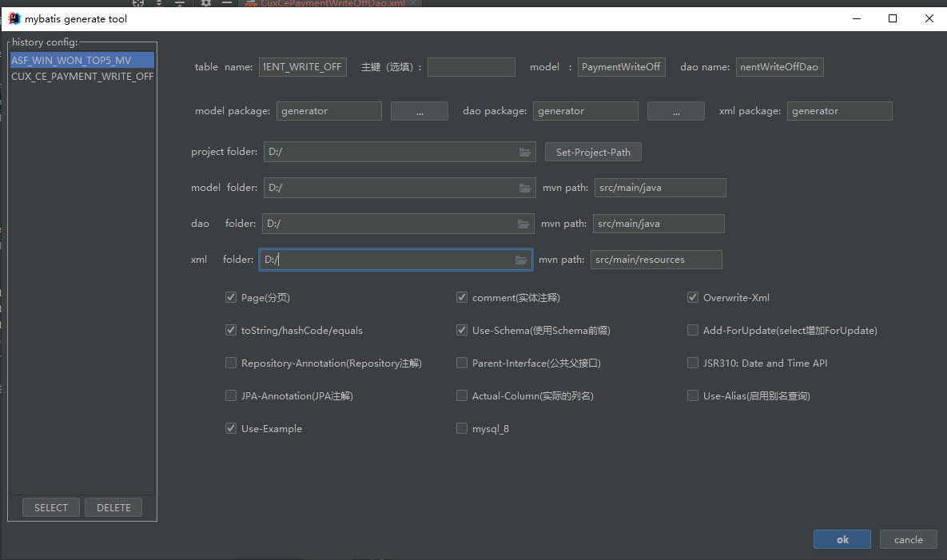
Task: Edit model mvn path src/main/java
Action: click(660, 188)
